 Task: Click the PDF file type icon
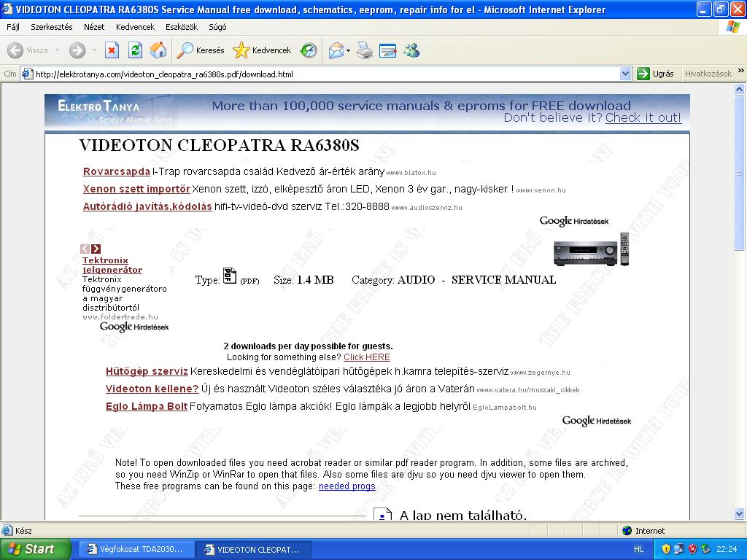[x=230, y=276]
